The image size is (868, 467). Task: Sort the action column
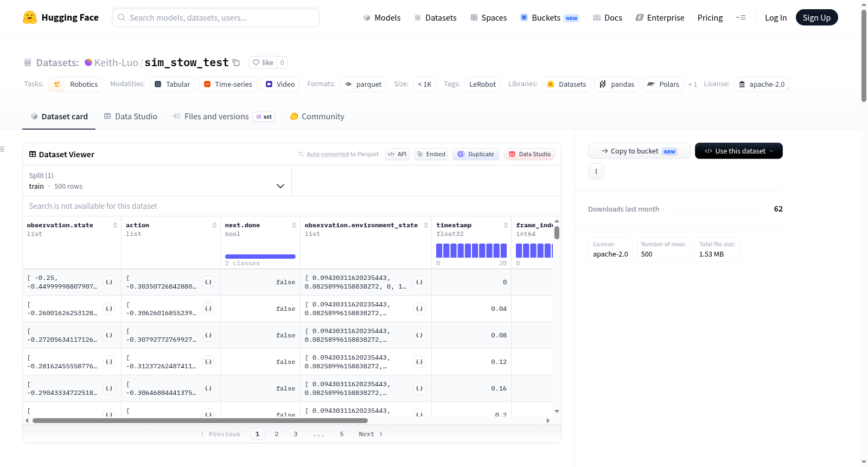[x=214, y=225]
